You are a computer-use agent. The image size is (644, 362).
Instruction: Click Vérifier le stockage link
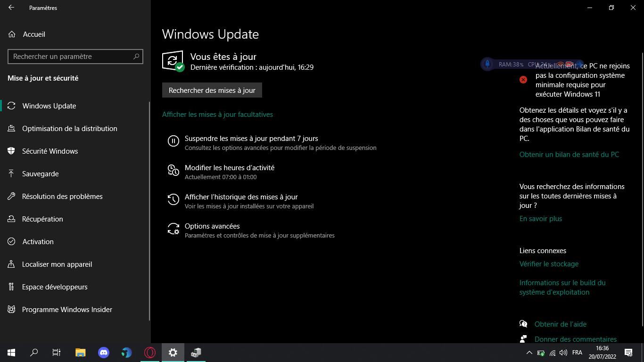pos(549,264)
